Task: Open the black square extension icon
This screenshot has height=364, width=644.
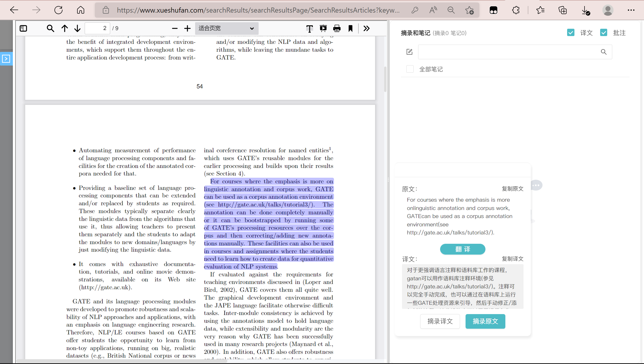Action: tap(494, 10)
